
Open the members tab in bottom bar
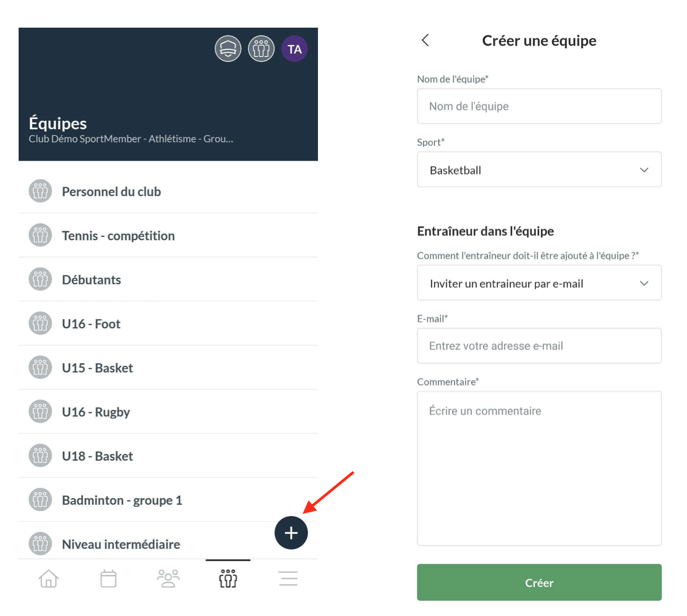(x=168, y=579)
